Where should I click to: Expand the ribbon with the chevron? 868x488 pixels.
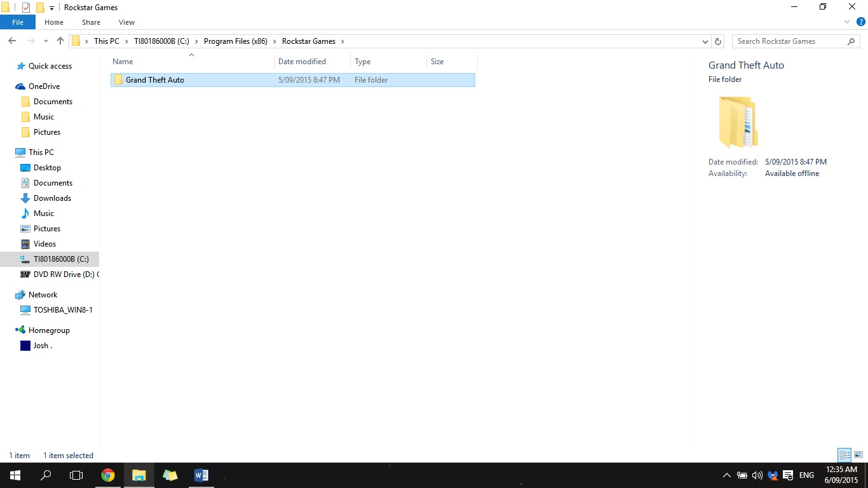[847, 22]
